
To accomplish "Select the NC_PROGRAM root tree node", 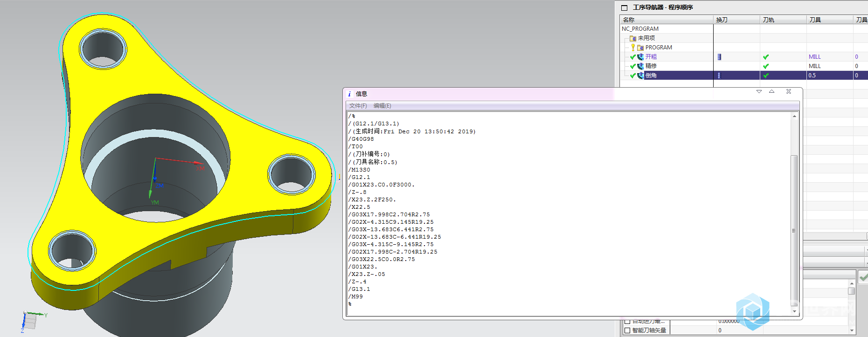I will [640, 29].
